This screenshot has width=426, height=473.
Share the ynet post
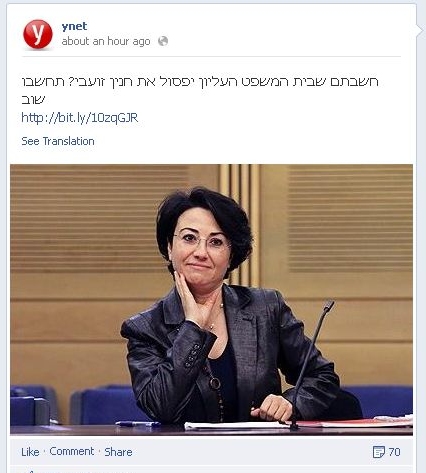(118, 452)
